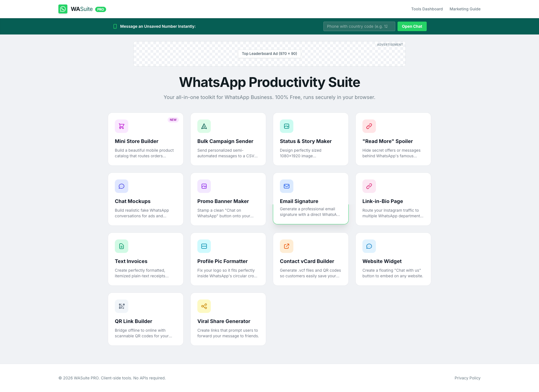Click the "Read More" Spoiler link icon
539x392 pixels.
pos(369,126)
